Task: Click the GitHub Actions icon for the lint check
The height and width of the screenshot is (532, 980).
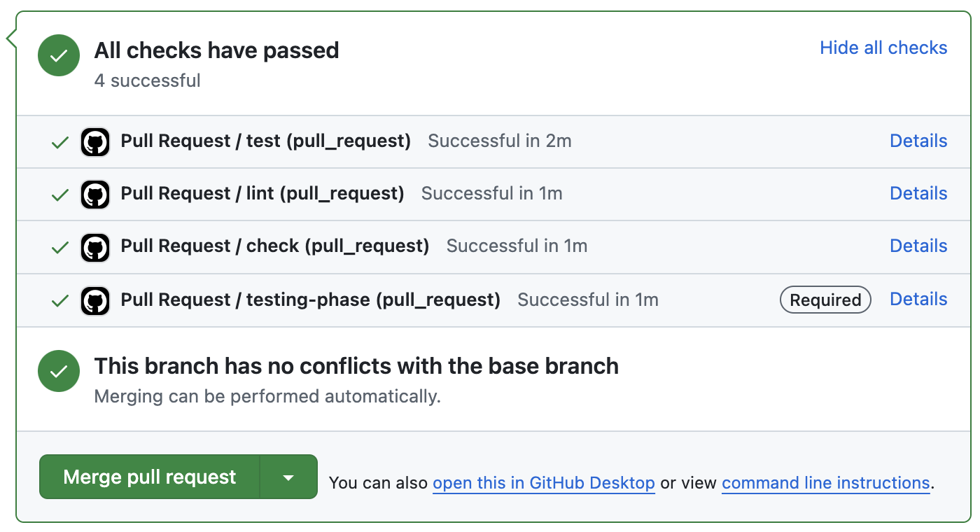Action: tap(95, 194)
